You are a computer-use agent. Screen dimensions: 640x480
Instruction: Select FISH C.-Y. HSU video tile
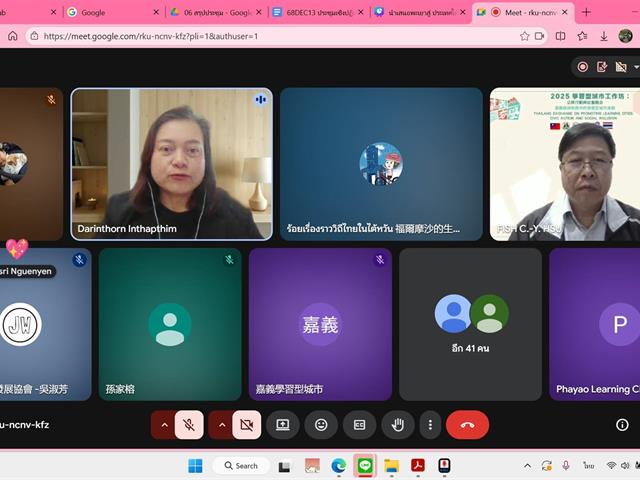[565, 164]
